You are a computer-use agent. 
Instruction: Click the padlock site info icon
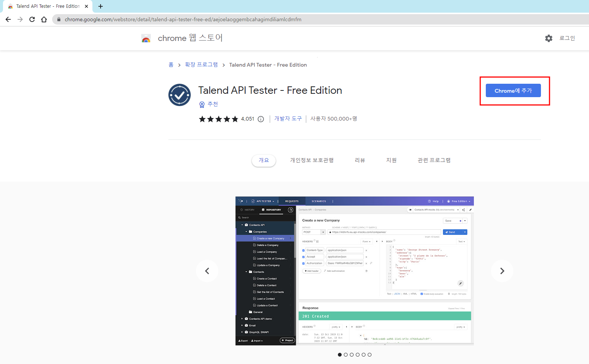click(58, 19)
